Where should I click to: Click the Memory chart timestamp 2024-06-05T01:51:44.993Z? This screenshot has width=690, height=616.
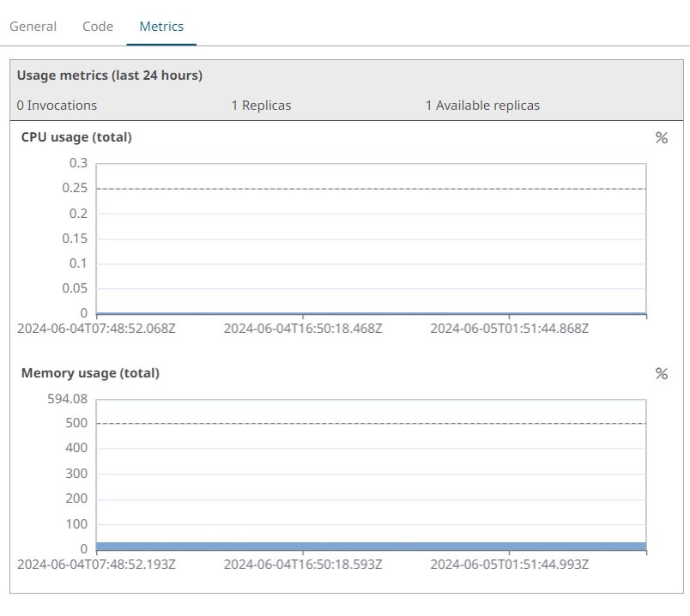[509, 565]
